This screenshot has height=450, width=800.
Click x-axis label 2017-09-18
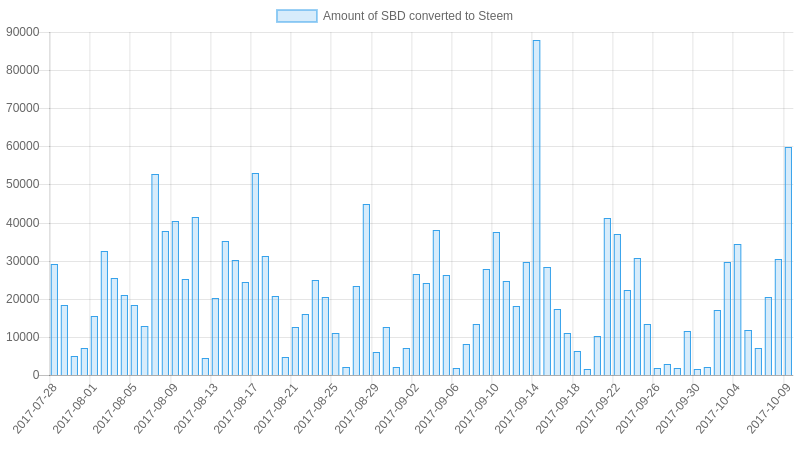click(x=557, y=409)
